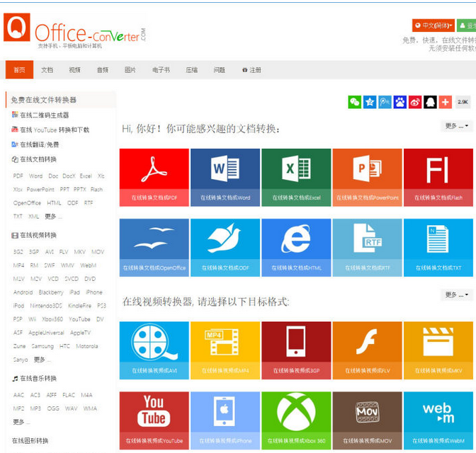Open the 电子书 navigation tab
Screen dimensions: 476x453
coord(161,70)
